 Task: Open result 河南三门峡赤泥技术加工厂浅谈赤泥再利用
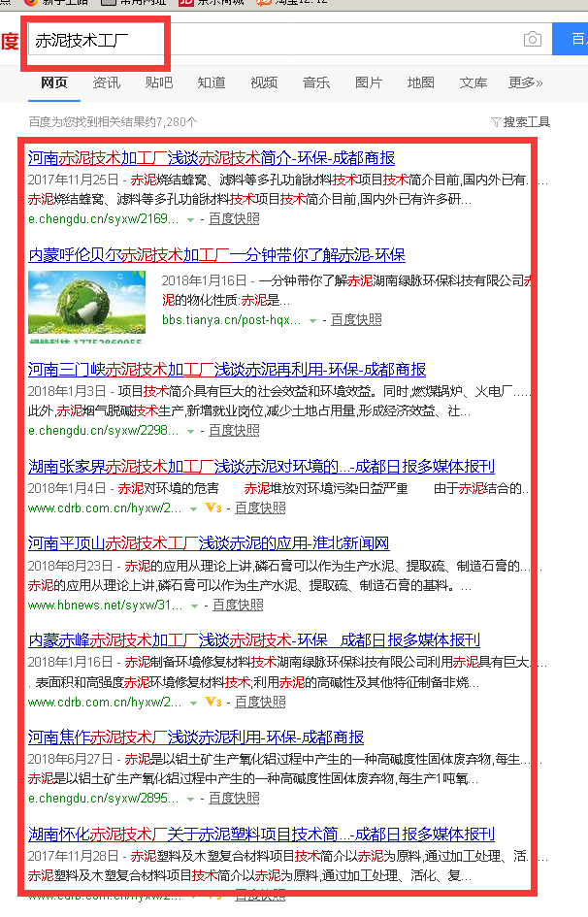click(227, 370)
